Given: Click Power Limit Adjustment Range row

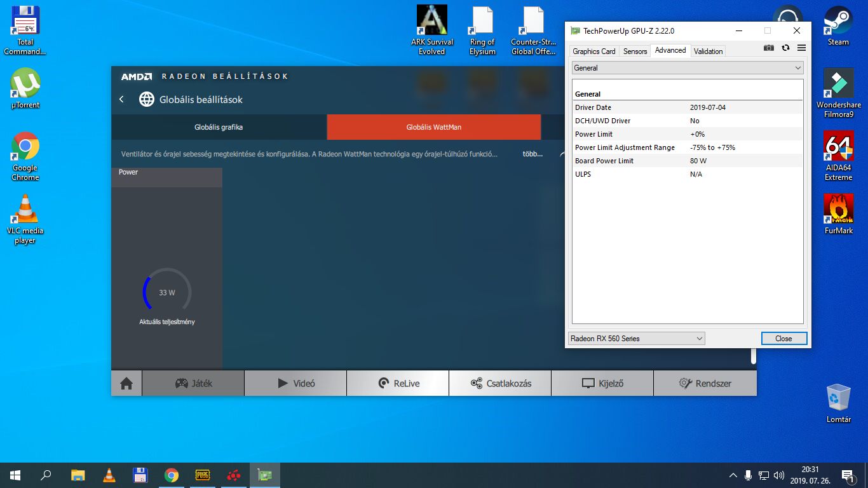Looking at the screenshot, I should 688,147.
